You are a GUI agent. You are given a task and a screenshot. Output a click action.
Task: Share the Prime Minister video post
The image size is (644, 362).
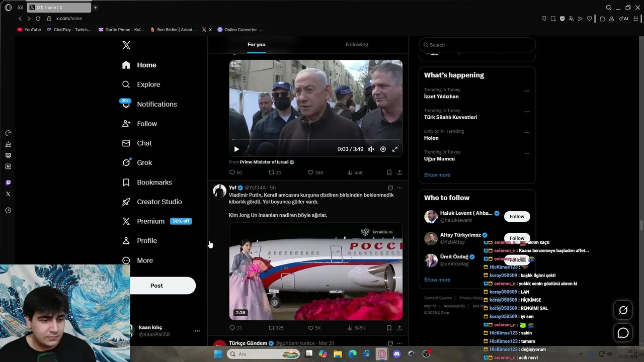tap(399, 172)
